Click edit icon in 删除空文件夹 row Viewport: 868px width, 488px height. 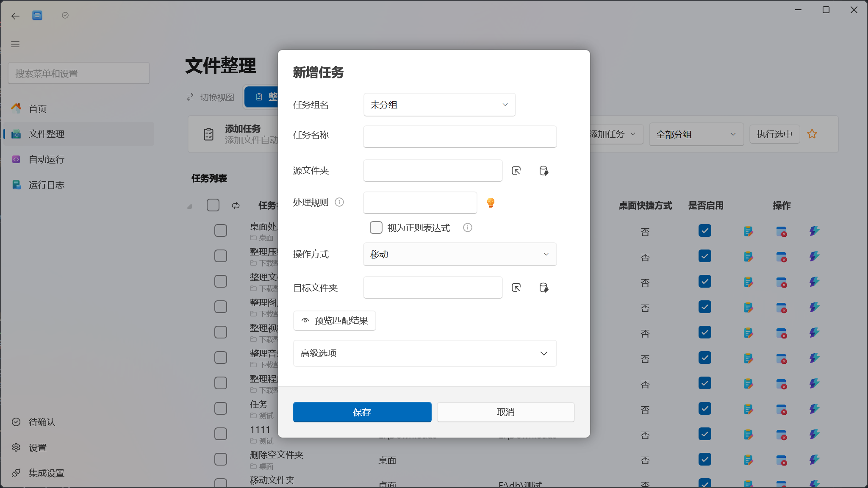pyautogui.click(x=748, y=460)
